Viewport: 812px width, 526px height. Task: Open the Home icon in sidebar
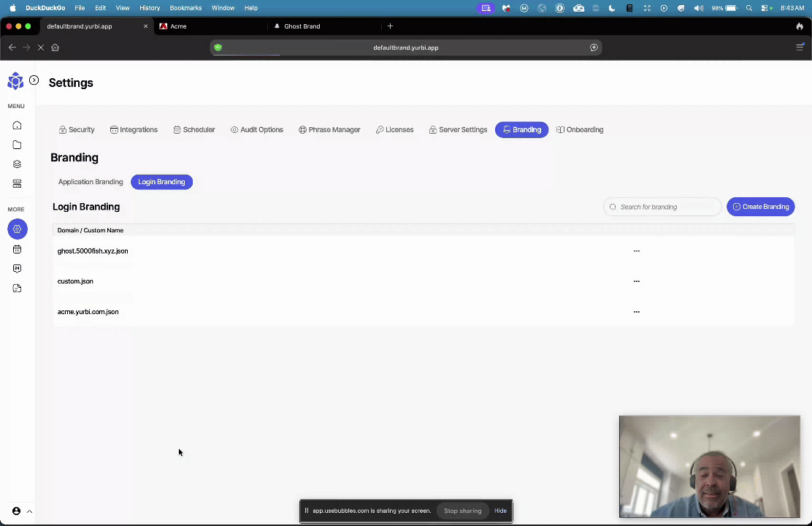[x=17, y=126]
